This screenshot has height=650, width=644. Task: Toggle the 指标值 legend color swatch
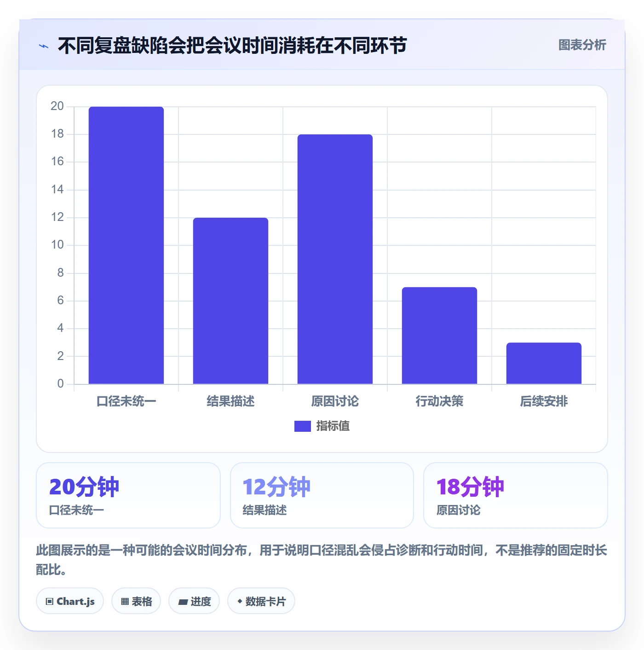click(x=303, y=426)
